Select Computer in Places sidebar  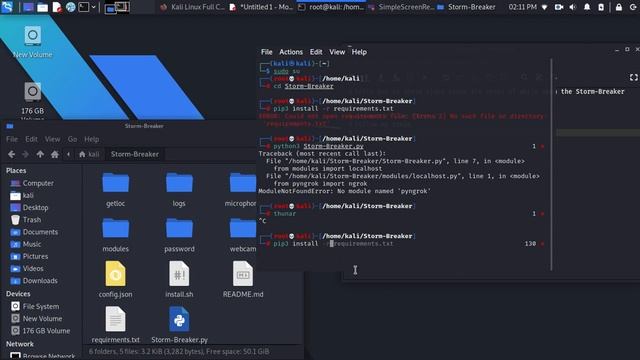tap(38, 183)
